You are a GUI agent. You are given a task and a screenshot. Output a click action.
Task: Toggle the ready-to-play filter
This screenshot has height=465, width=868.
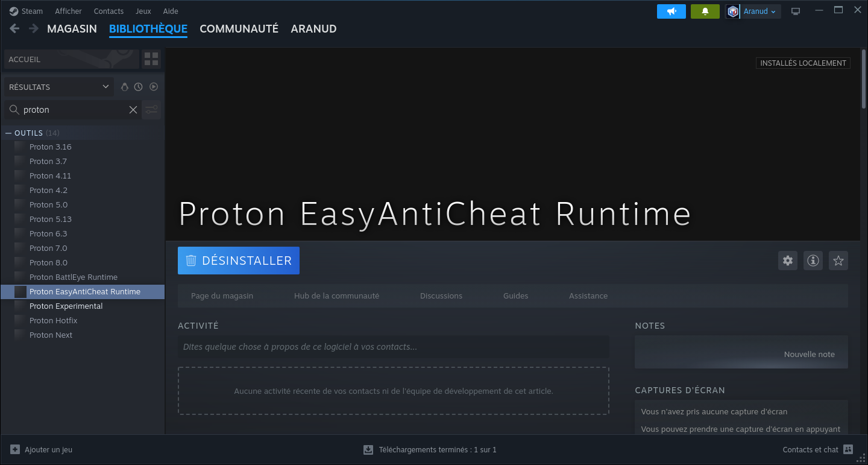154,87
